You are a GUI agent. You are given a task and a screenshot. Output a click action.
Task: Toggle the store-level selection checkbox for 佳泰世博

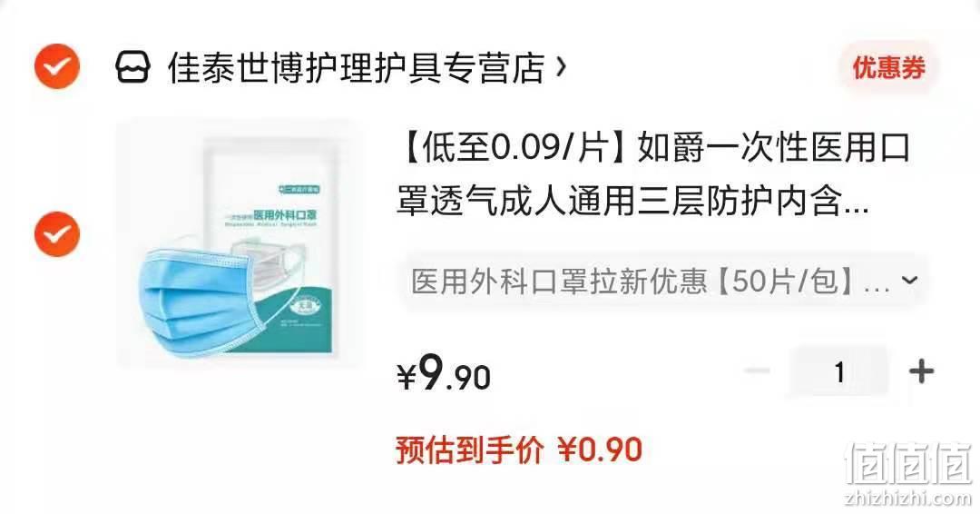pyautogui.click(x=57, y=66)
